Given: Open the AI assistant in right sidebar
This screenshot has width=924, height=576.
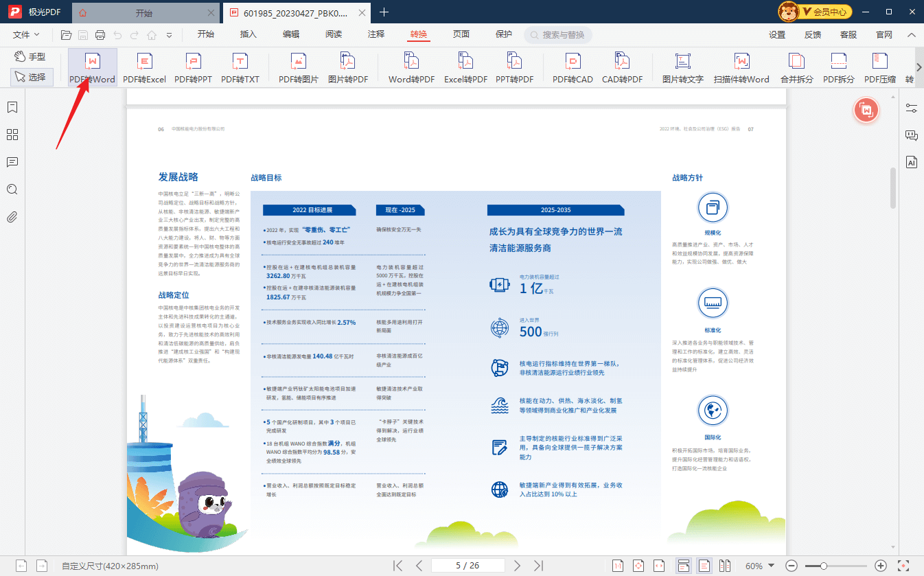Looking at the screenshot, I should [912, 163].
